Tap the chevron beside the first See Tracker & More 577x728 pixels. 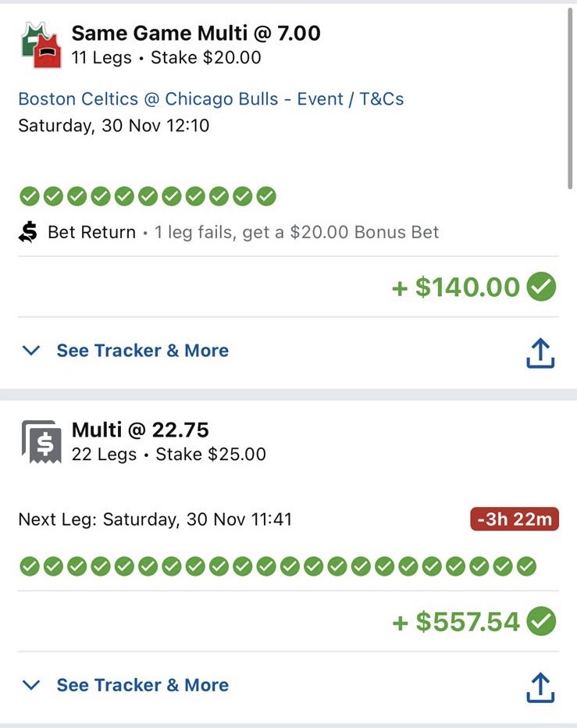31,351
